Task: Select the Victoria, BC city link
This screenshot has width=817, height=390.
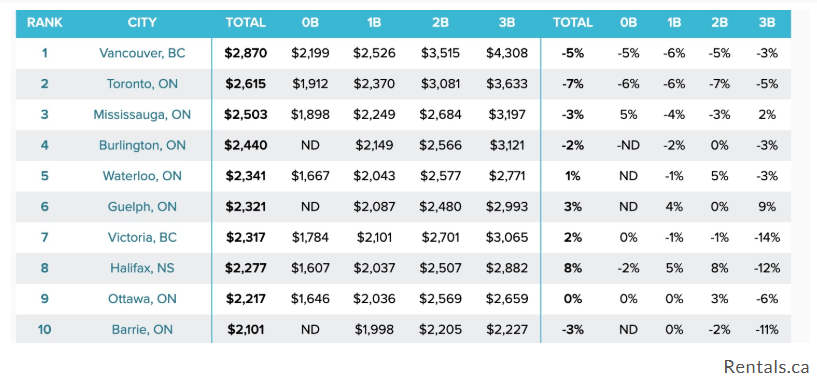Action: coord(142,238)
